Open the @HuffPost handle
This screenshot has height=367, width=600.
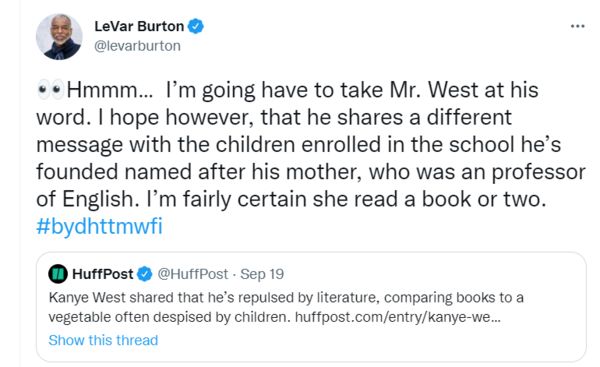click(x=193, y=274)
